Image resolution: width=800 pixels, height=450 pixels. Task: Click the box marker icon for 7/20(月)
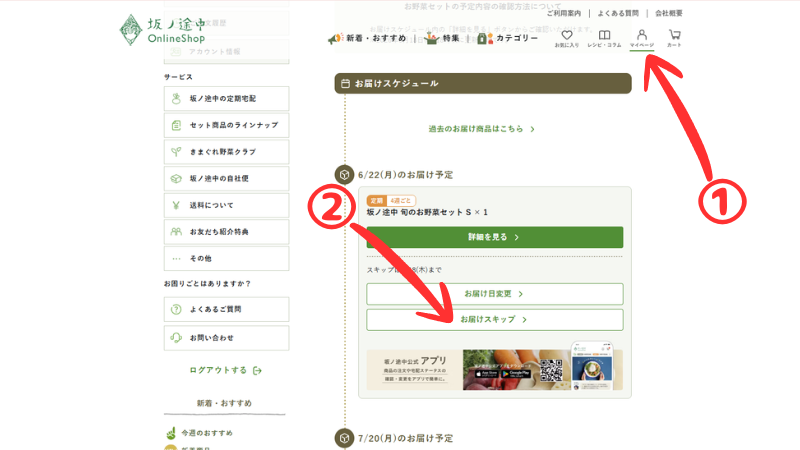[x=344, y=438]
